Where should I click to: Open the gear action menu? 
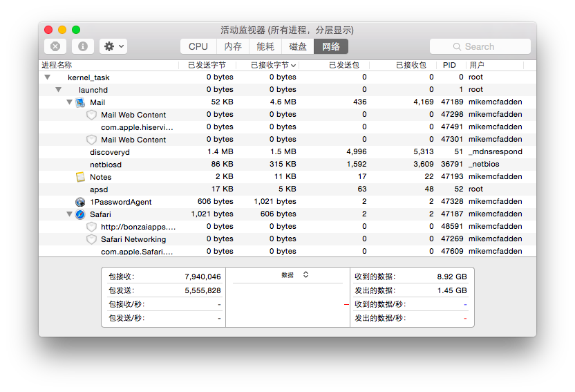(x=113, y=46)
